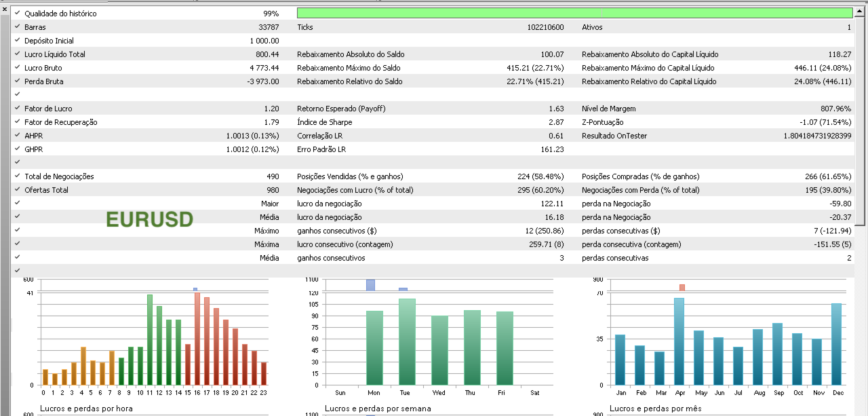Viewport: 868px width, 416px height.
Task: Click the Tue bar in weekly chart
Action: 407,341
